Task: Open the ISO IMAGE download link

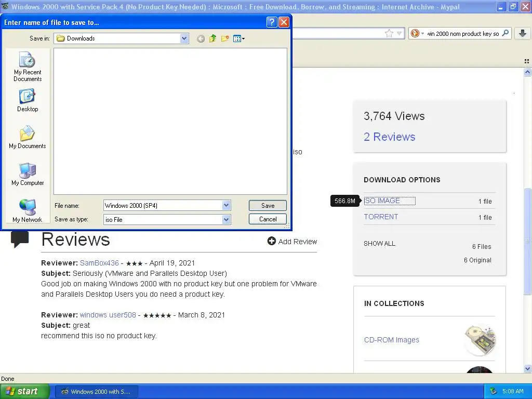Action: tap(382, 201)
